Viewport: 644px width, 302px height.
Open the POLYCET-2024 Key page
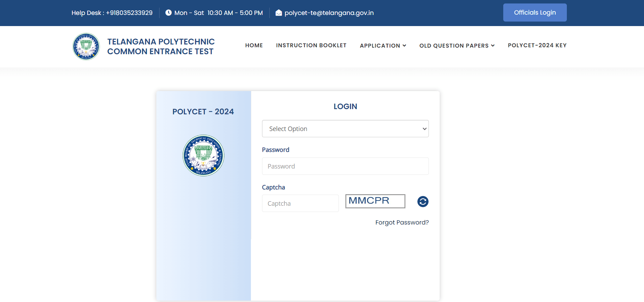pyautogui.click(x=537, y=46)
